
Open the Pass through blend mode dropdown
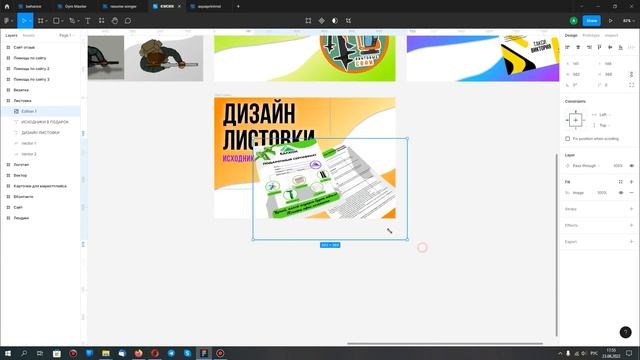point(586,166)
